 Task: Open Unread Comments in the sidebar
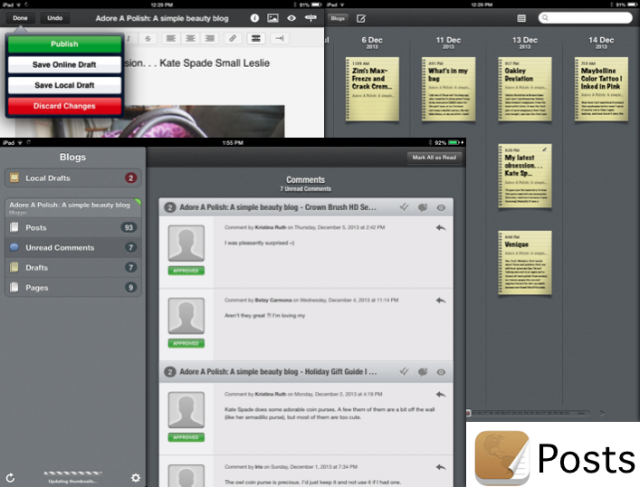[x=73, y=247]
